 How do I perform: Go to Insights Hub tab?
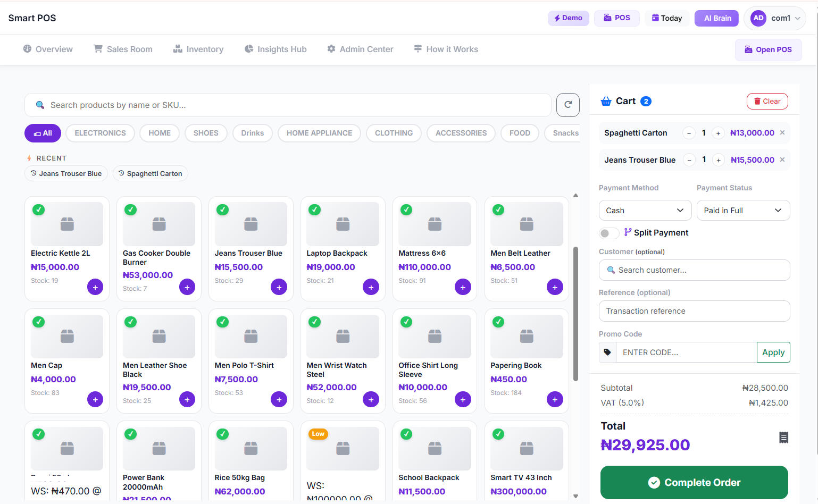point(276,49)
